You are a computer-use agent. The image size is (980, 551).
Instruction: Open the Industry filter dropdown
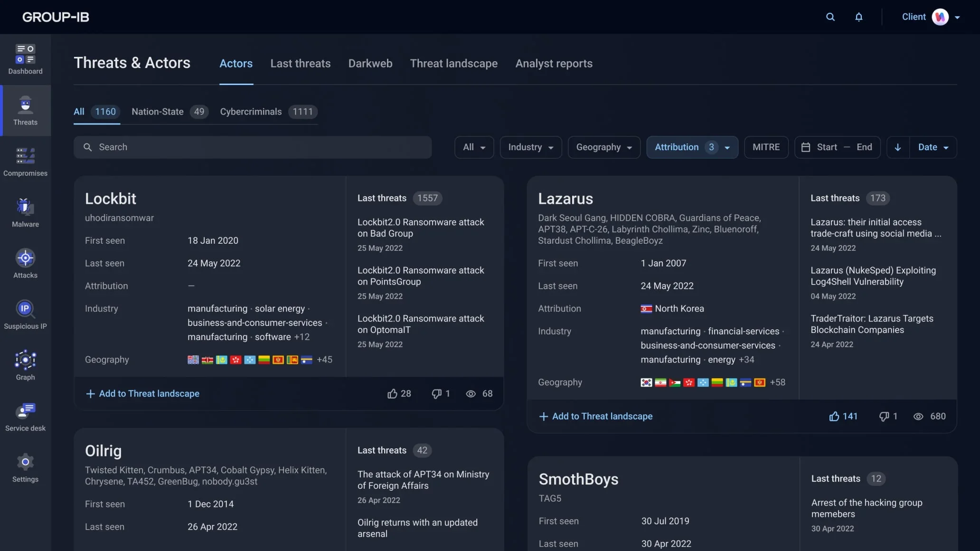530,147
